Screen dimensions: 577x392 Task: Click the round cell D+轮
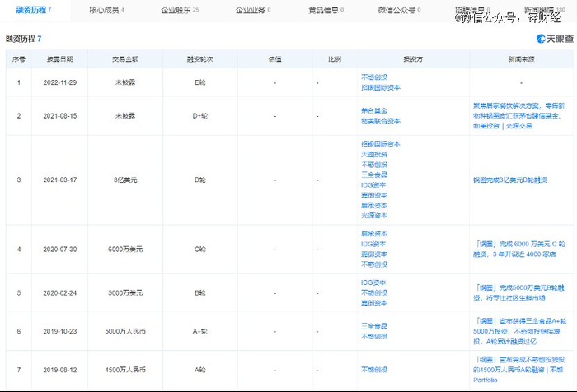click(200, 116)
